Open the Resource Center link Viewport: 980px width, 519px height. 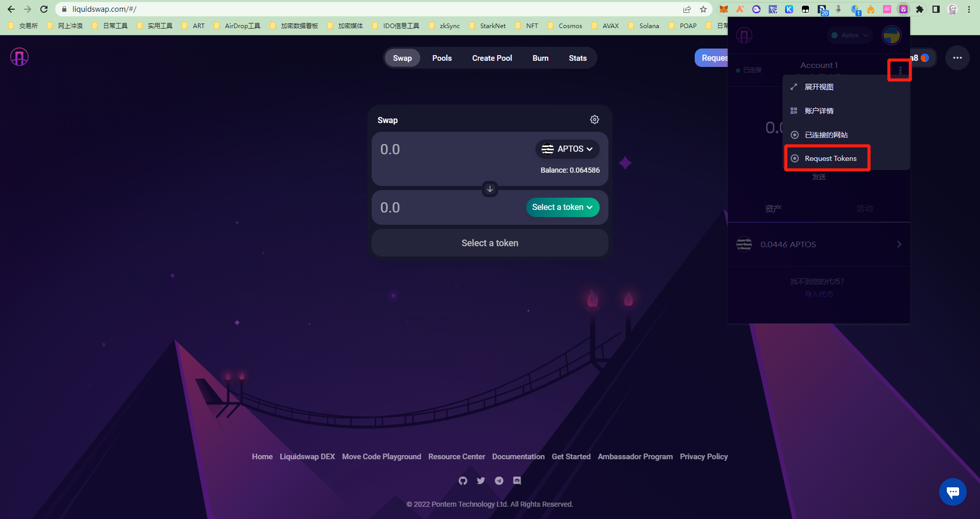(457, 457)
